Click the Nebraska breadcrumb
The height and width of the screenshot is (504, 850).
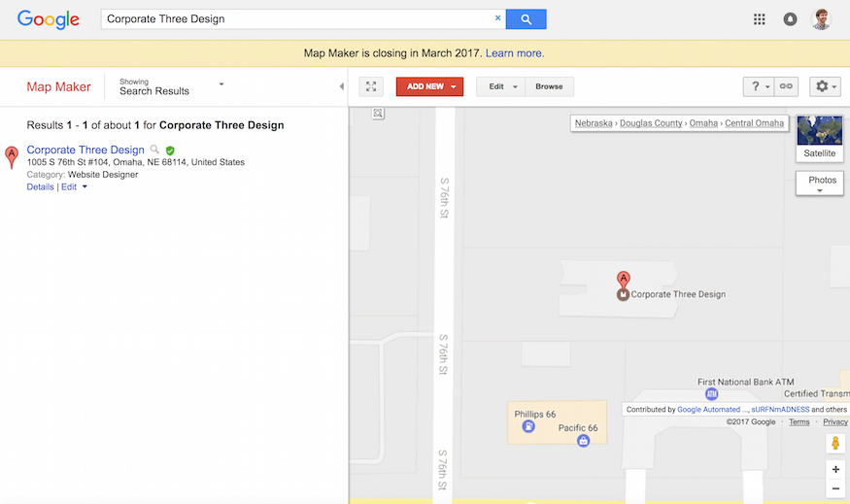tap(594, 123)
